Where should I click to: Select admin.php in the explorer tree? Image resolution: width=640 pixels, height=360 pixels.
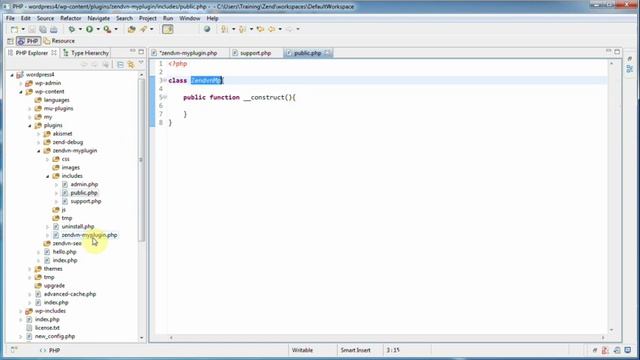coord(84,184)
